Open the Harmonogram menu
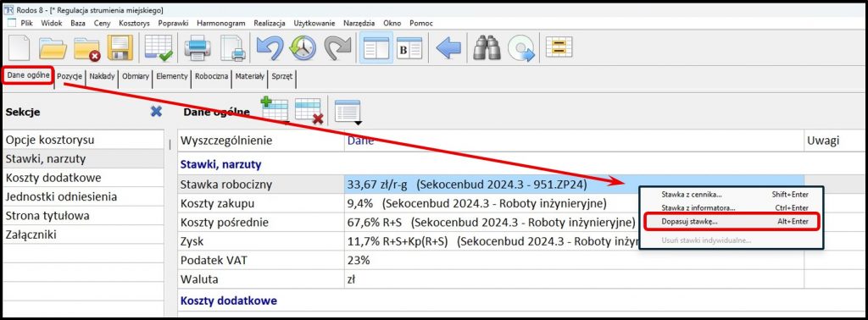Image resolution: width=868 pixels, height=320 pixels. click(x=221, y=23)
